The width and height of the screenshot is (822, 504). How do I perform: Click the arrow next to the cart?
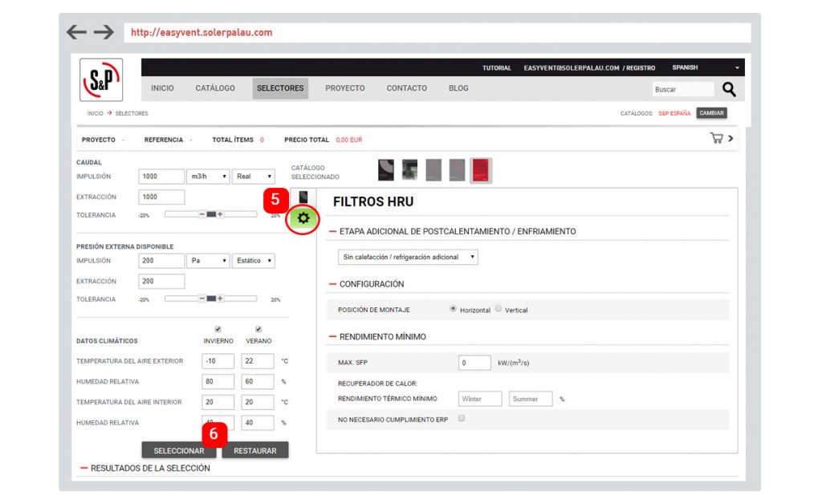730,138
